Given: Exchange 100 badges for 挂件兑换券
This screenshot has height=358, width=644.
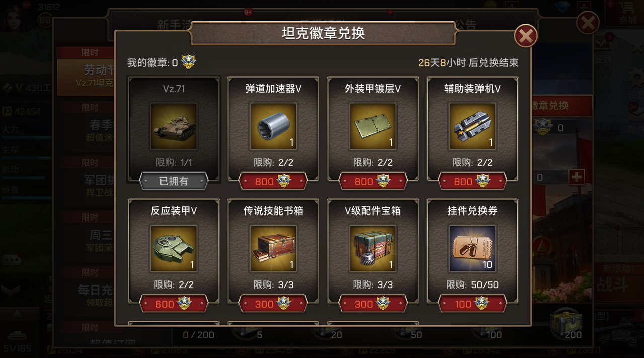Looking at the screenshot, I should [x=472, y=304].
